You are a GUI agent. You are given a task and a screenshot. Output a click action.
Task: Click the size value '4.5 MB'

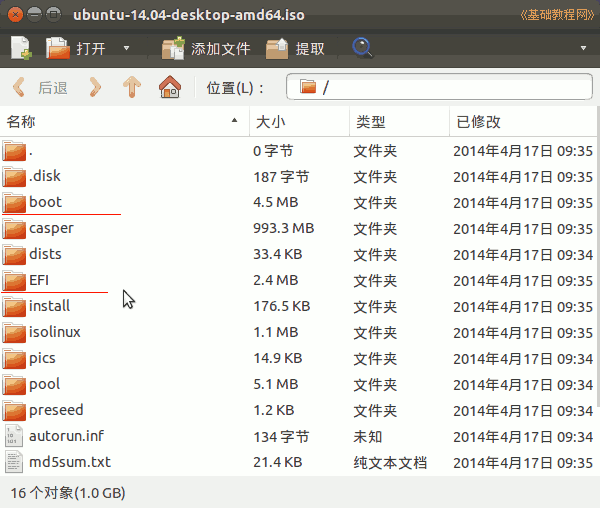[276, 202]
